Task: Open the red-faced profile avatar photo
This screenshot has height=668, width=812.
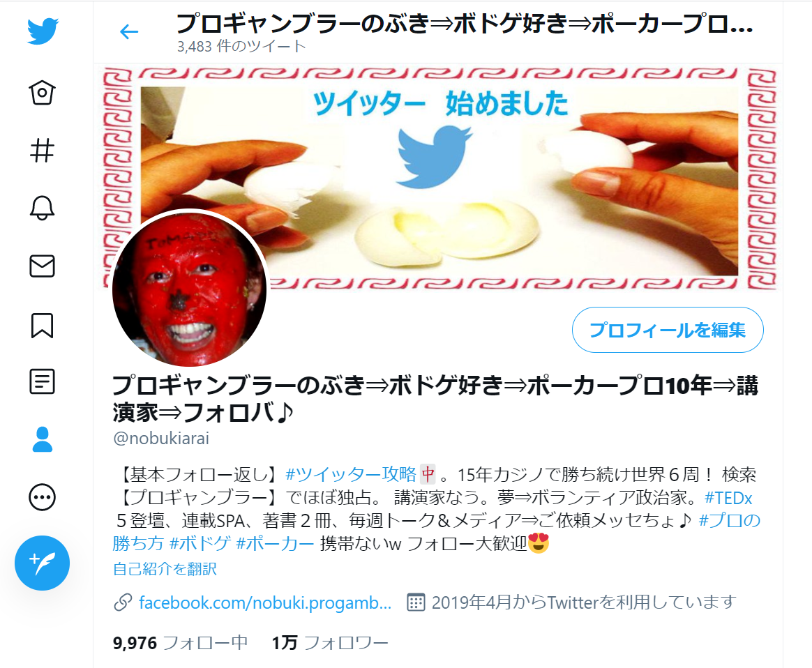Action: 190,288
